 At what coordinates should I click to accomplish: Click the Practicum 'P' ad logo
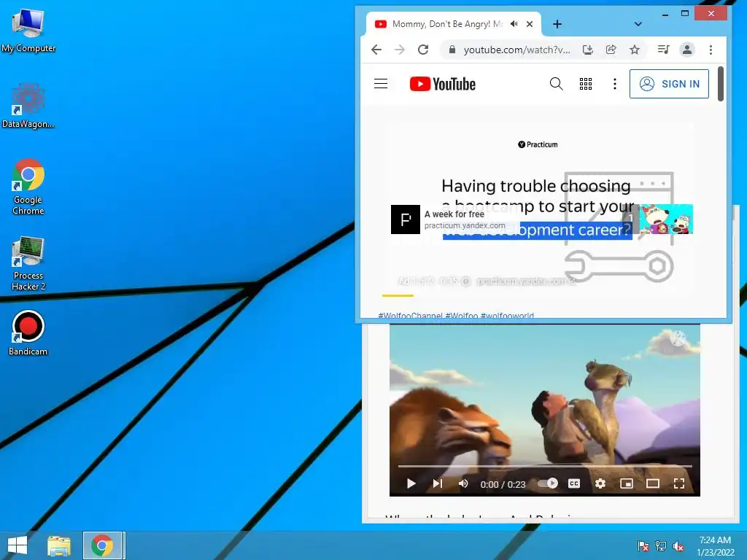406,219
